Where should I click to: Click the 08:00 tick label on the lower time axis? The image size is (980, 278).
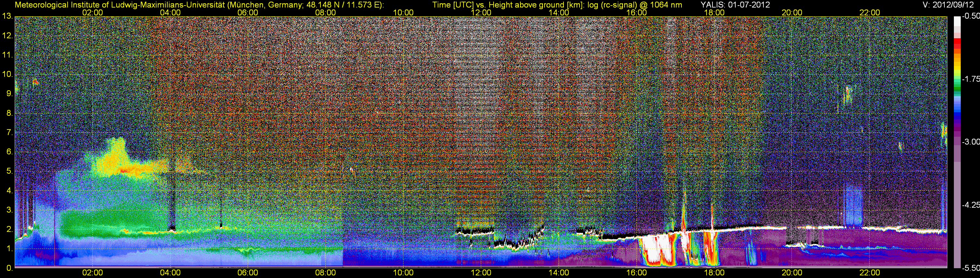(x=326, y=273)
